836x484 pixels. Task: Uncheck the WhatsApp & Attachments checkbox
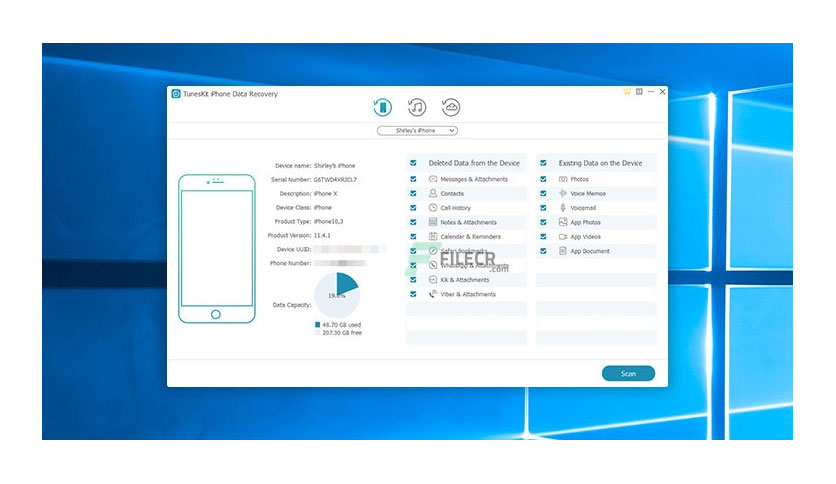[413, 265]
